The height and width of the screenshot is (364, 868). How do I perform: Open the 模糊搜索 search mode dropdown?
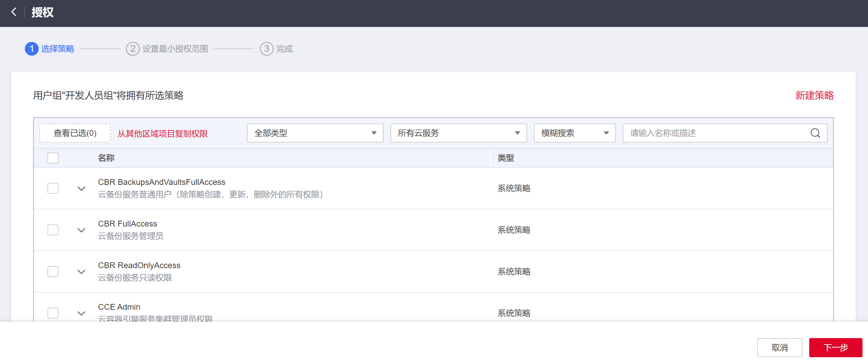coord(575,133)
